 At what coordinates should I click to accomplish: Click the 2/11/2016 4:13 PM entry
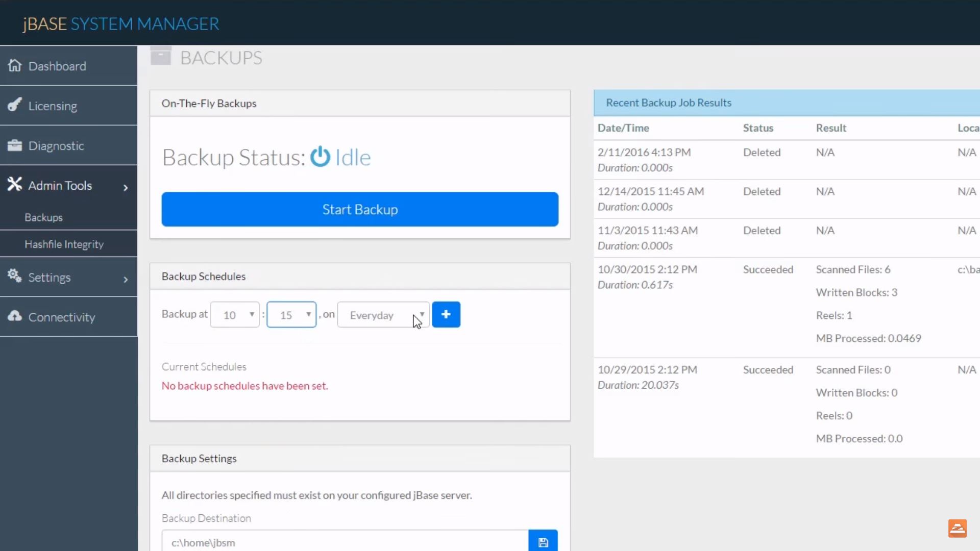pos(644,153)
